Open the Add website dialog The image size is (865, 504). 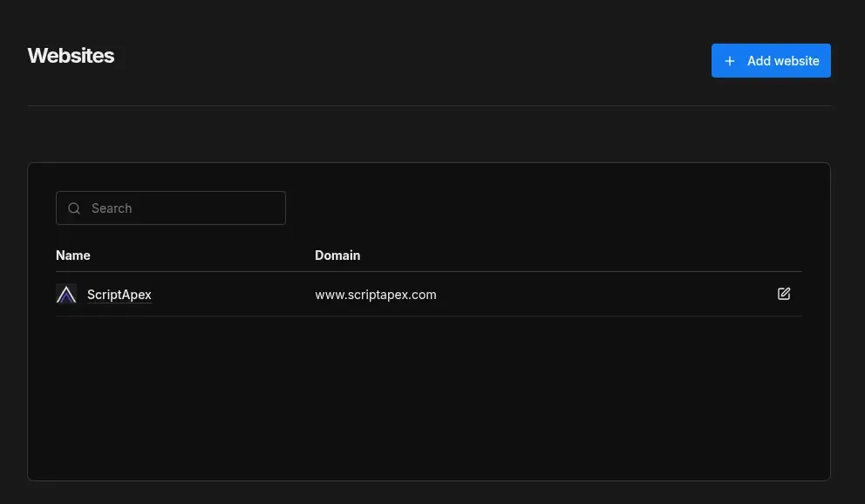point(771,60)
